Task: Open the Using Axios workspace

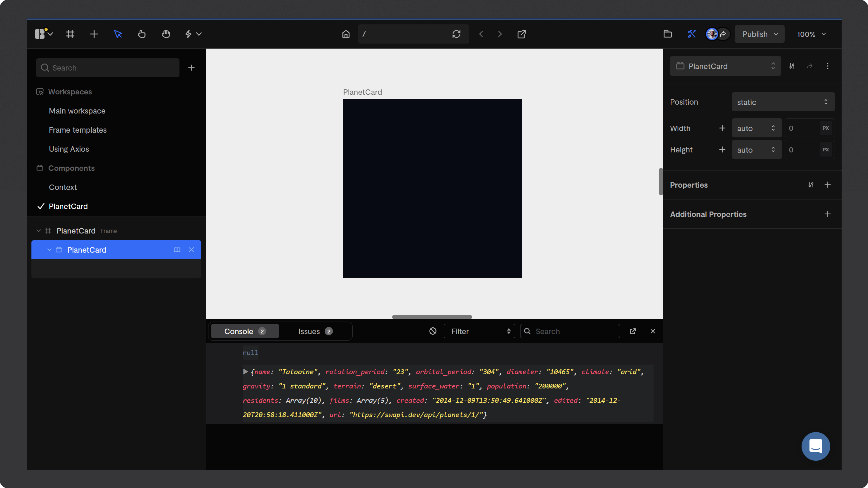Action: [69, 149]
